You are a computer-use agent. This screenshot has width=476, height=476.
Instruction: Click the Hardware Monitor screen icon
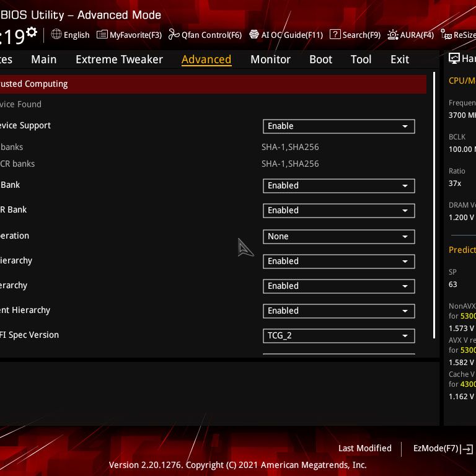(454, 58)
